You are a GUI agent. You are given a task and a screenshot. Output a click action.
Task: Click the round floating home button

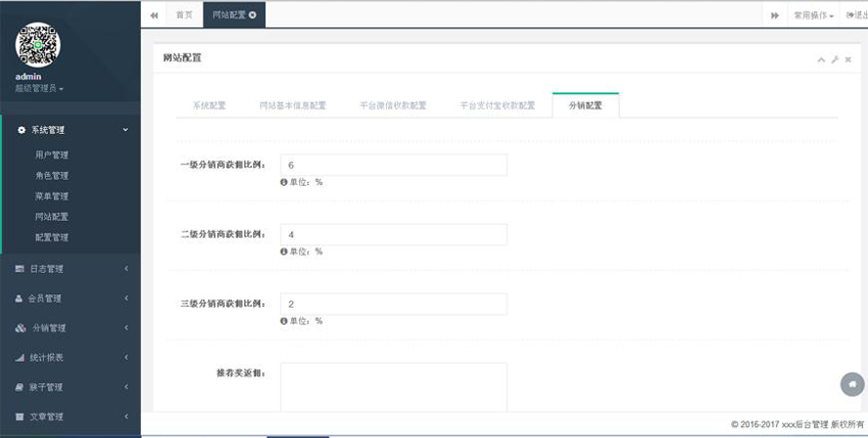(852, 384)
